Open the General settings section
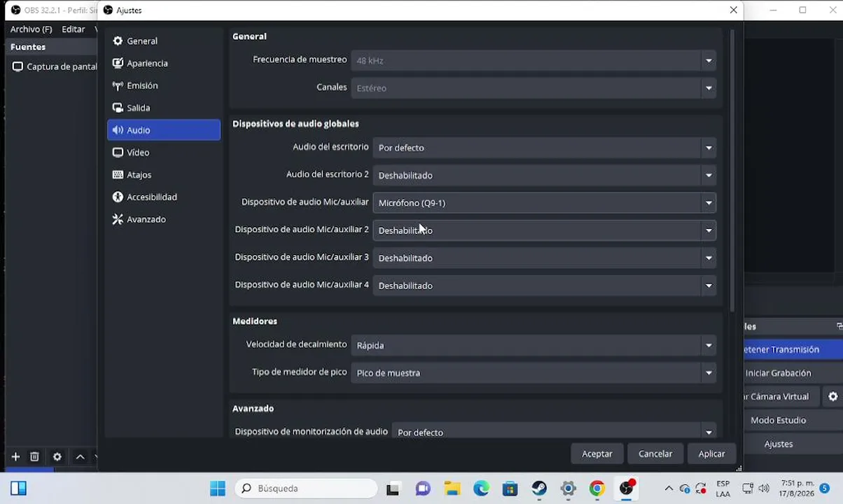 tap(164, 41)
